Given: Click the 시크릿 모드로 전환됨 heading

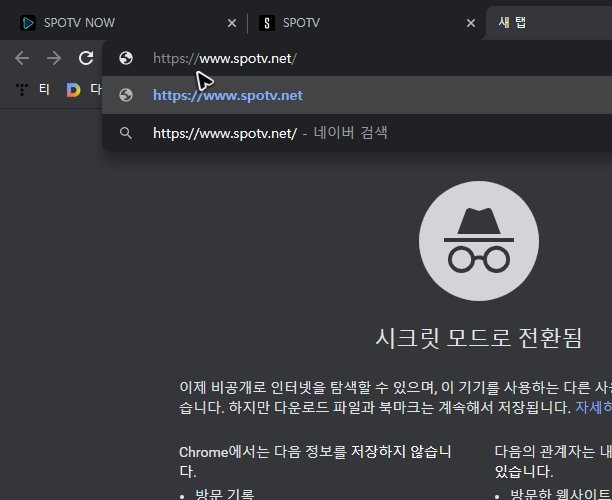Looking at the screenshot, I should pos(479,338).
